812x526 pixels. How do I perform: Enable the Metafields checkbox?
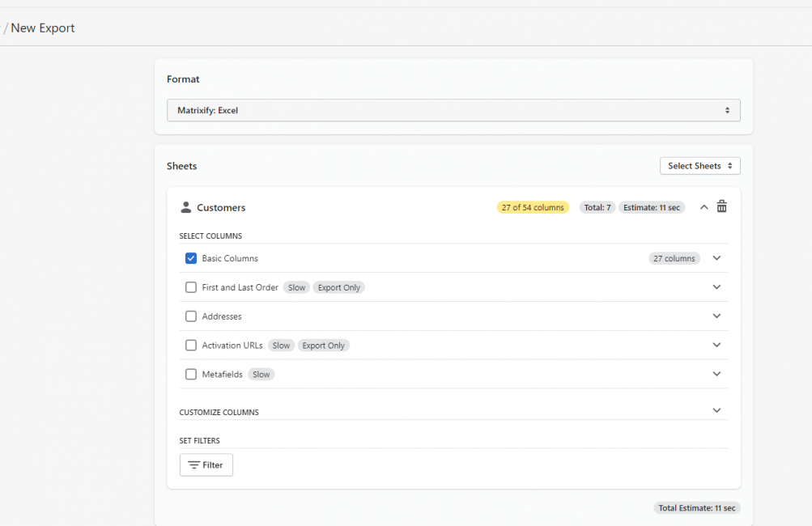(190, 374)
